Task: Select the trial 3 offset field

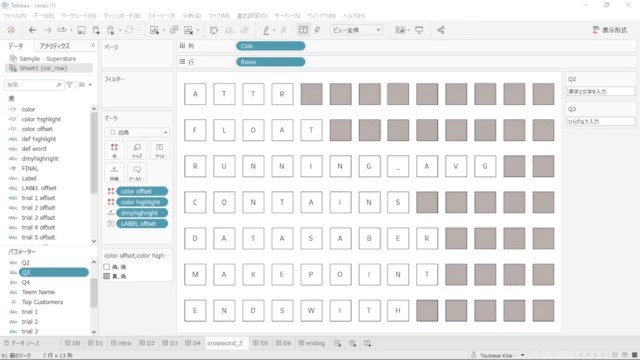Action: (38, 218)
